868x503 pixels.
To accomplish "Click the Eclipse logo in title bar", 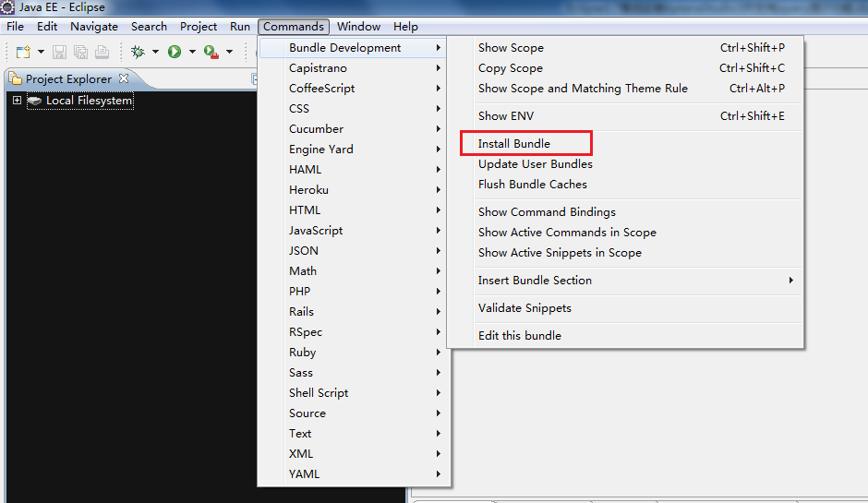I will click(7, 7).
